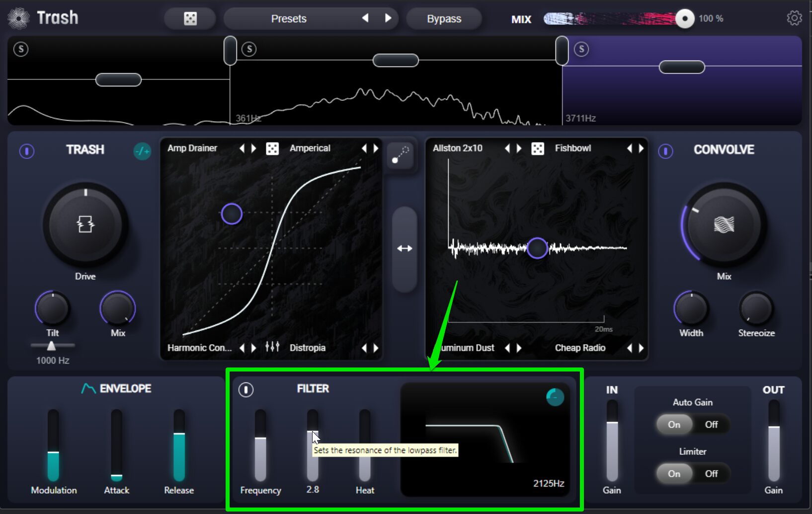Previous Fishbowl impulse

click(630, 148)
